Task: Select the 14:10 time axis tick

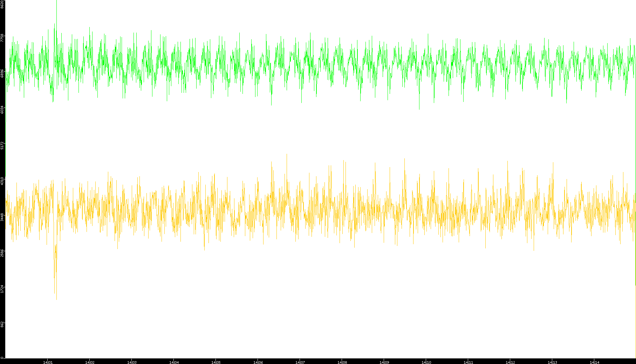Action: point(426,362)
